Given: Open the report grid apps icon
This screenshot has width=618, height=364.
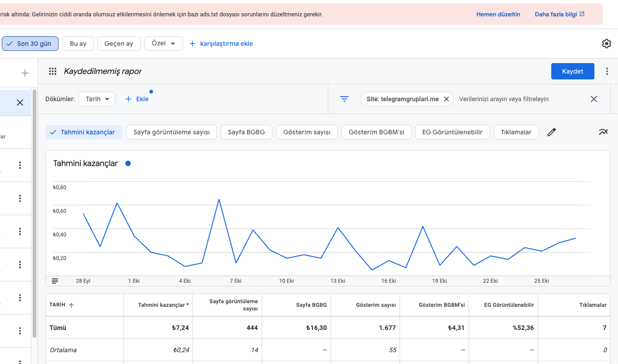Looking at the screenshot, I should pyautogui.click(x=53, y=71).
